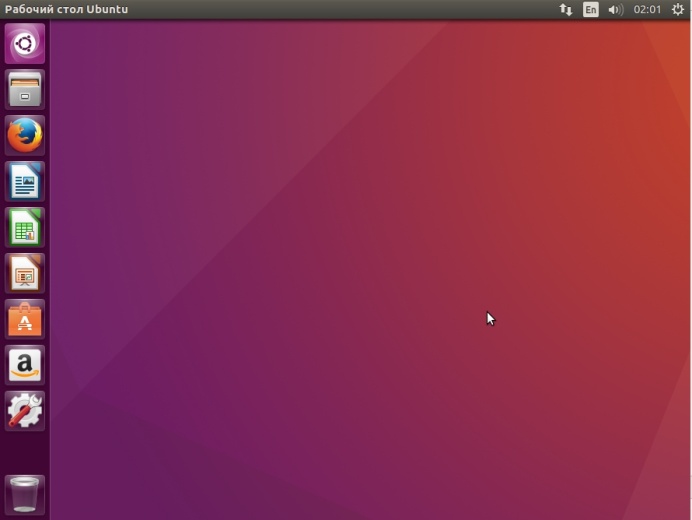Expand the En keyboard layout menu
Viewport: 692px width, 520px height.
pyautogui.click(x=591, y=9)
